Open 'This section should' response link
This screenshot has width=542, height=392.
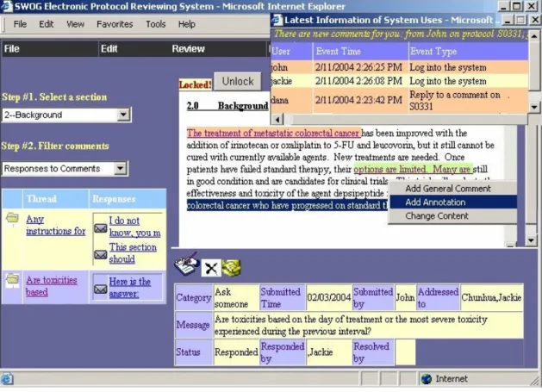point(133,253)
